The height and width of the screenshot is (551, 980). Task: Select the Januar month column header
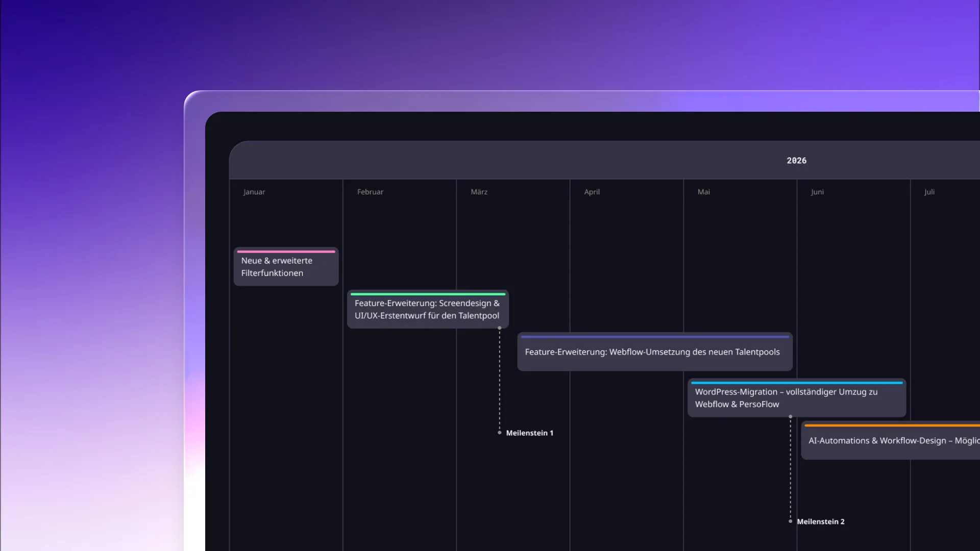pos(254,192)
